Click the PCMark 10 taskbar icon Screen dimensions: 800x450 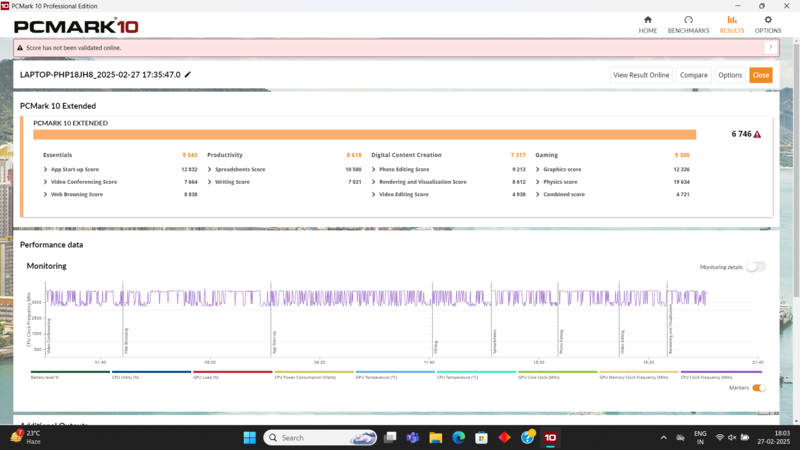click(x=550, y=437)
